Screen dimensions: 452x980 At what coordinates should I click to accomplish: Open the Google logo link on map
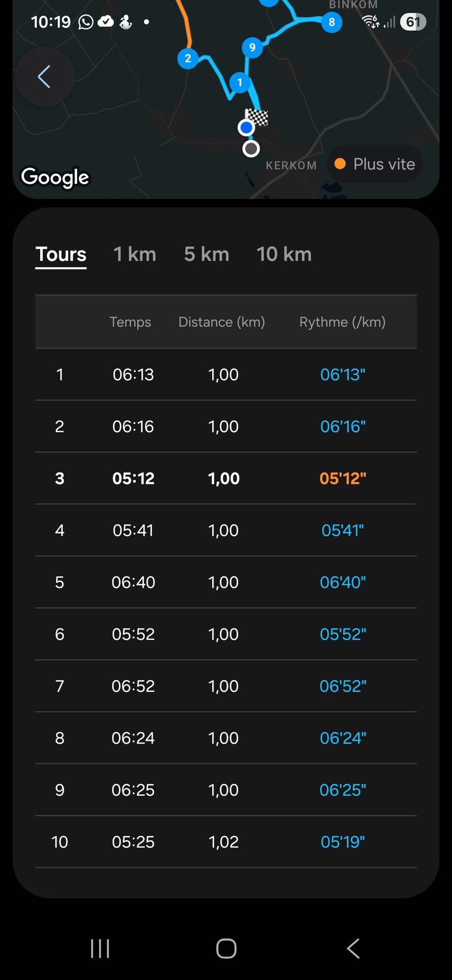(x=55, y=178)
